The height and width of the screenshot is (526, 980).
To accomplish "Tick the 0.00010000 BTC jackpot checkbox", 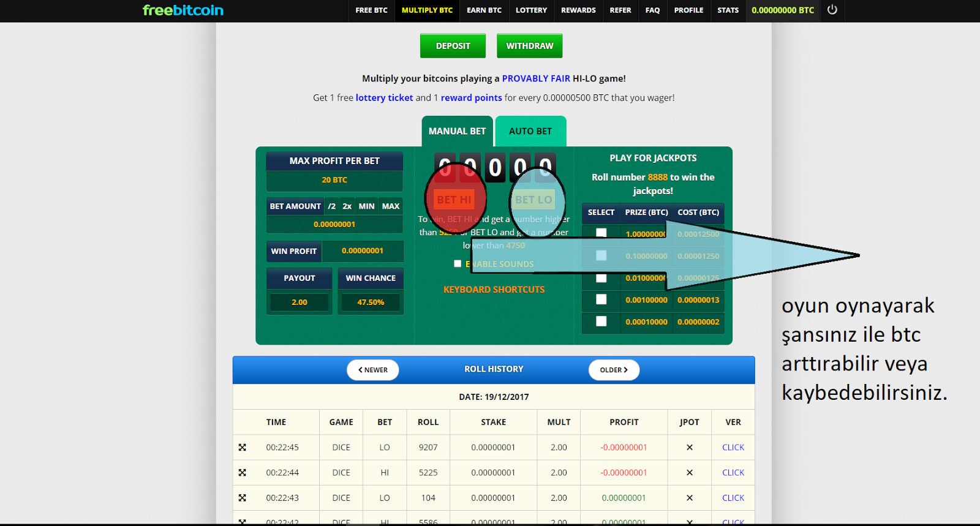I will click(601, 321).
